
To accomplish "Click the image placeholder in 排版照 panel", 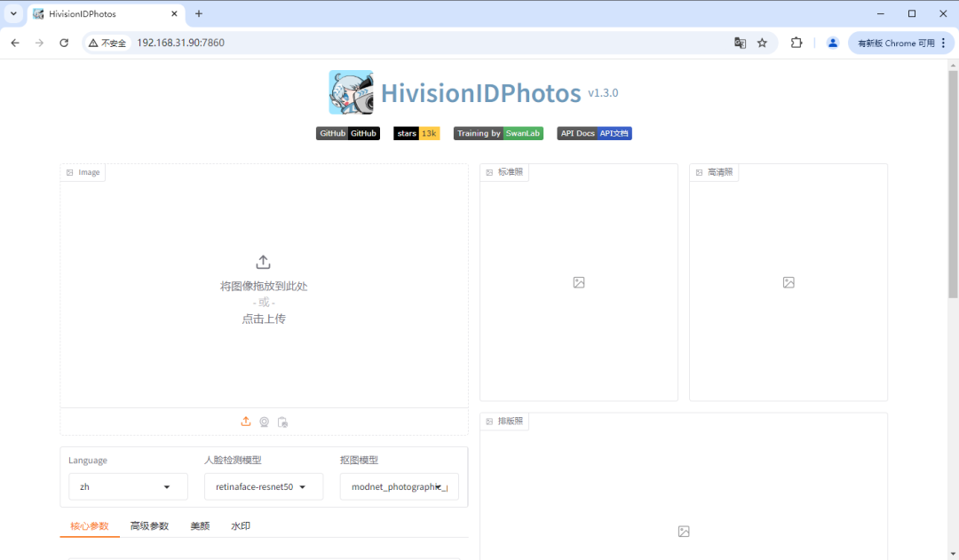I will point(684,532).
